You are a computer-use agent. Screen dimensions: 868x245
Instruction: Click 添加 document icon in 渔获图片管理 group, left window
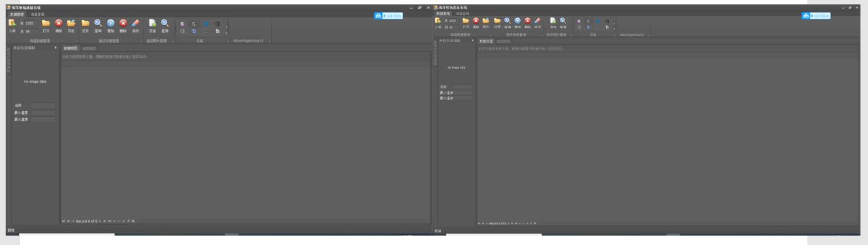pyautogui.click(x=152, y=26)
